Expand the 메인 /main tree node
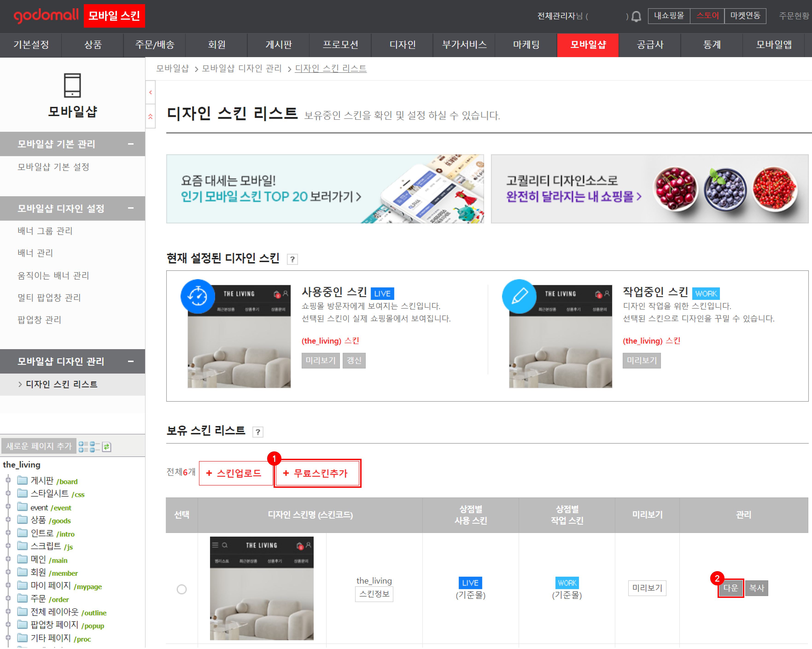Image resolution: width=812 pixels, height=649 pixels. (8, 559)
